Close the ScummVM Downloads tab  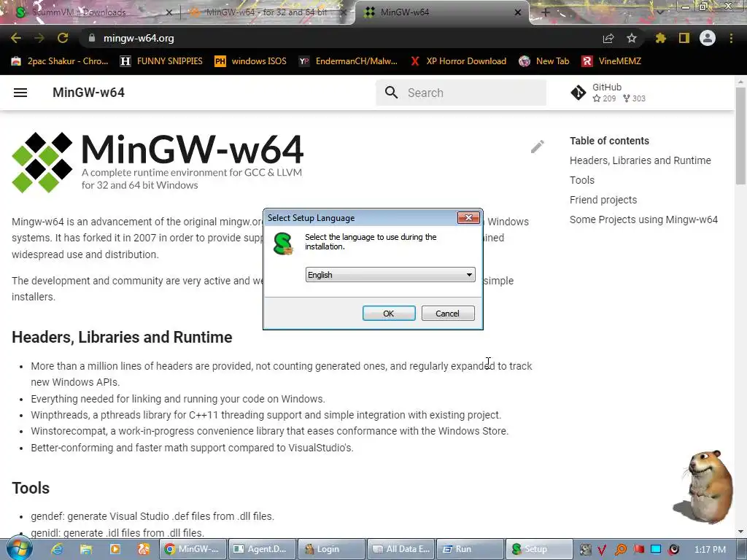pos(169,13)
